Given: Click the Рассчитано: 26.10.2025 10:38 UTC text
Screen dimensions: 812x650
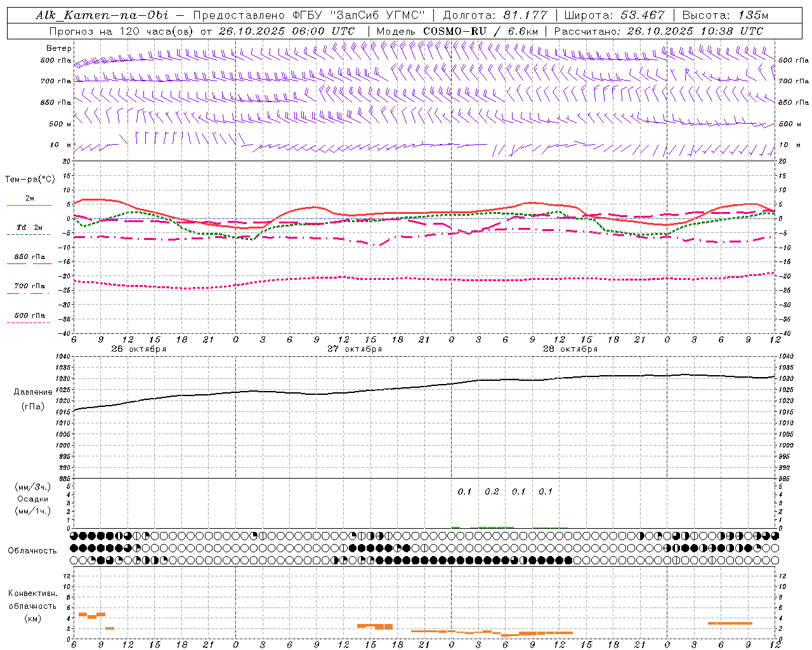Looking at the screenshot, I should click(658, 31).
